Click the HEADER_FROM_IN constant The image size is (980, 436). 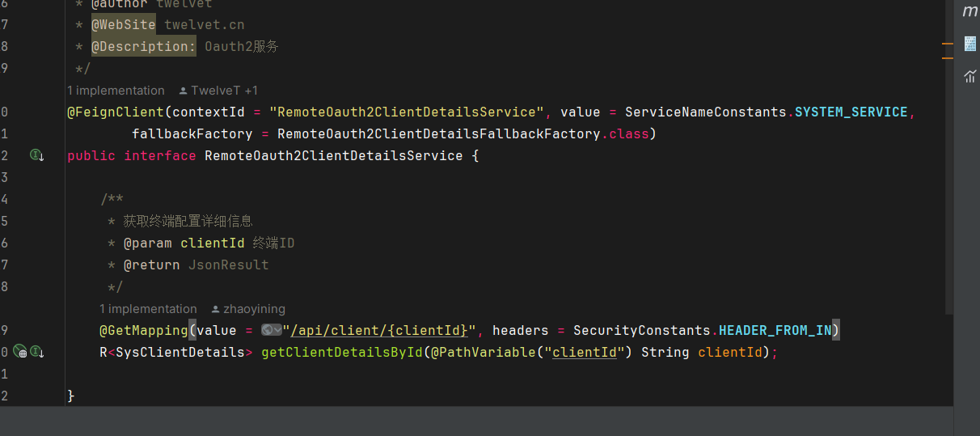click(x=775, y=330)
